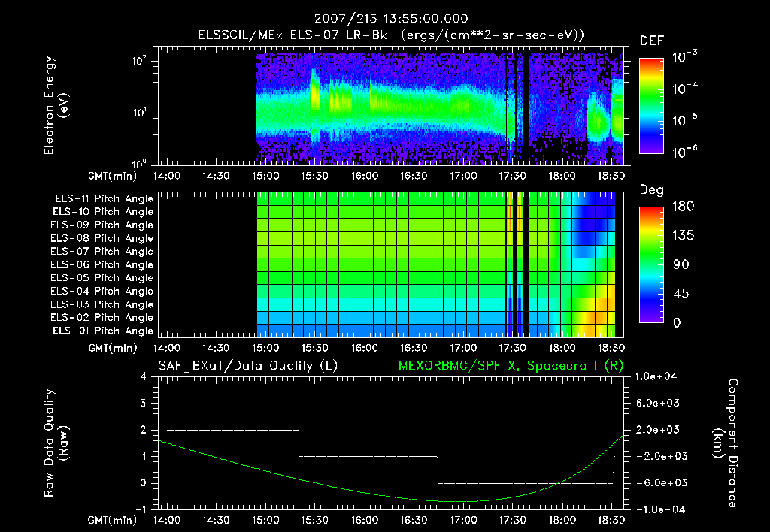Select the ELS-04 Pitch Angle row label
770x532 pixels.
[102, 292]
